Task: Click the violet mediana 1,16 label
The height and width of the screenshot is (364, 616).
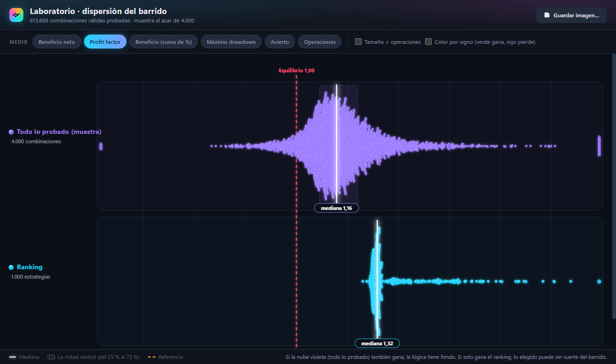Action: [336, 208]
